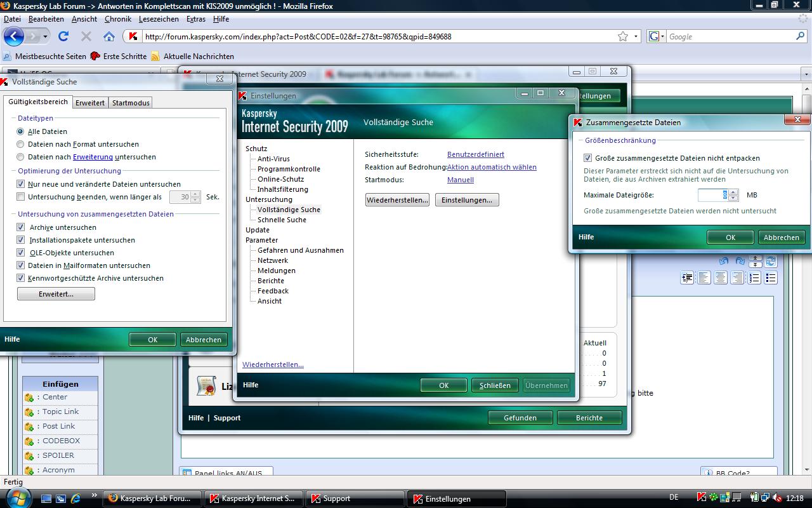Image resolution: width=812 pixels, height=508 pixels.
Task: Align text left in forum editor
Action: coord(704,277)
